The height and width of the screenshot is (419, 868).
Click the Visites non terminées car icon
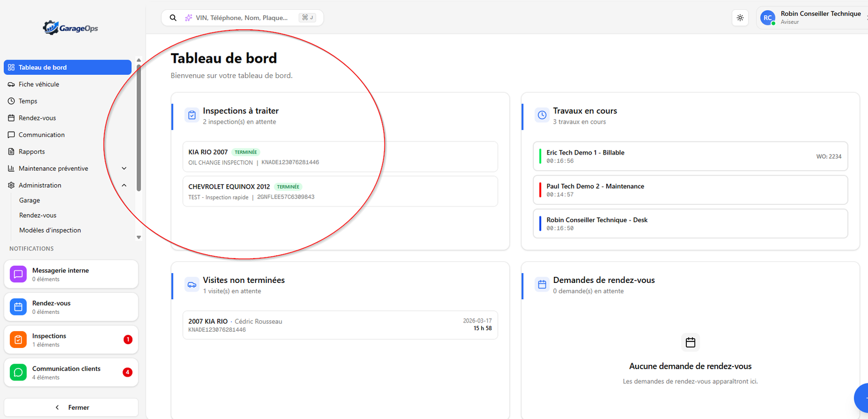click(x=192, y=285)
